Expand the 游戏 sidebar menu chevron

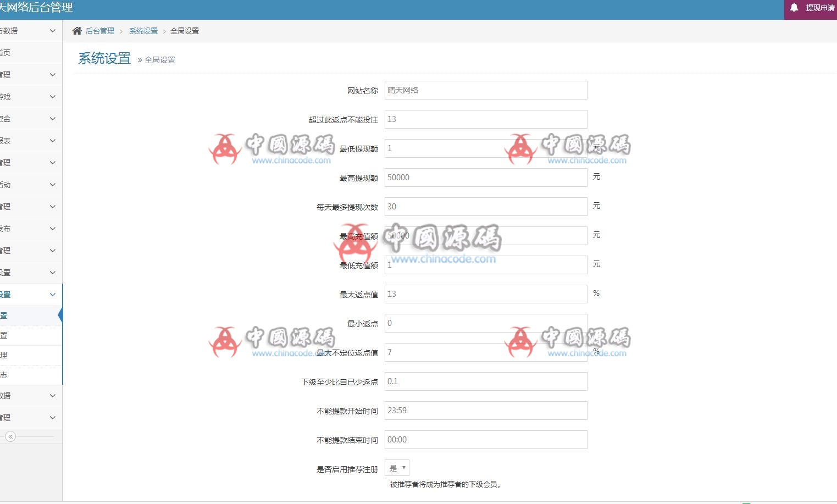pos(53,97)
